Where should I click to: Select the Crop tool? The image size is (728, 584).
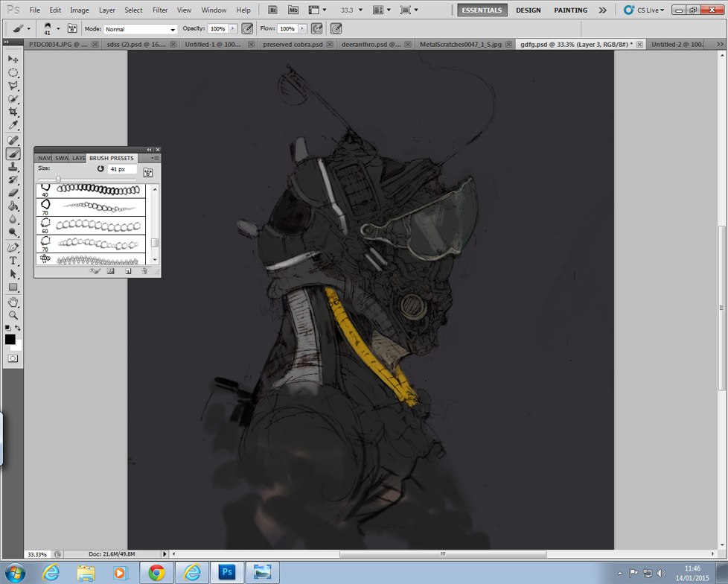point(13,112)
